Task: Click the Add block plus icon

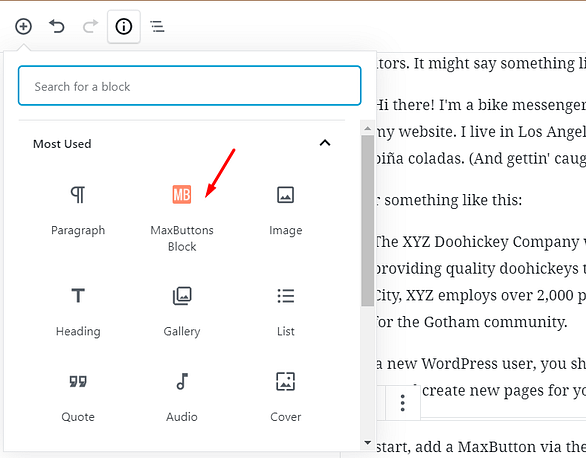Action: tap(23, 27)
